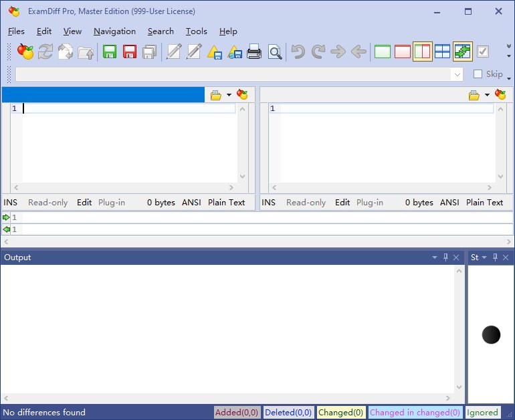Open the View menu
515x420 pixels.
72,31
